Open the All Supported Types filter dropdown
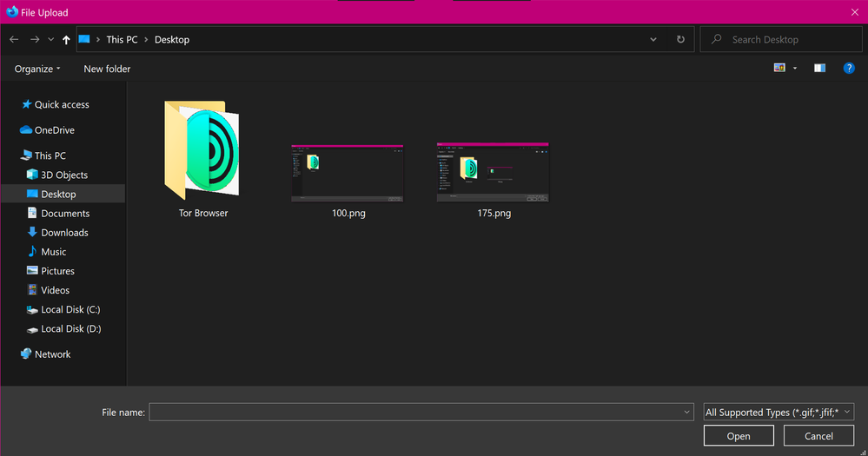 (779, 412)
